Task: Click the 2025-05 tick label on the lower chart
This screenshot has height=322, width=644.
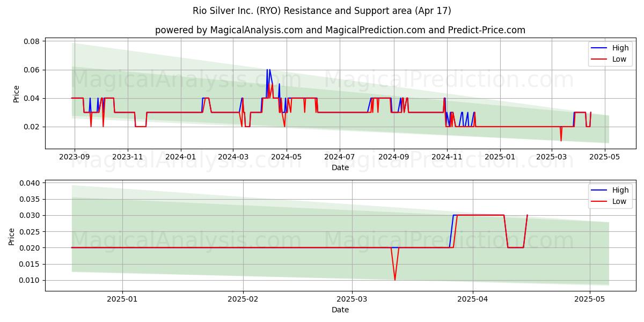Action: click(590, 299)
